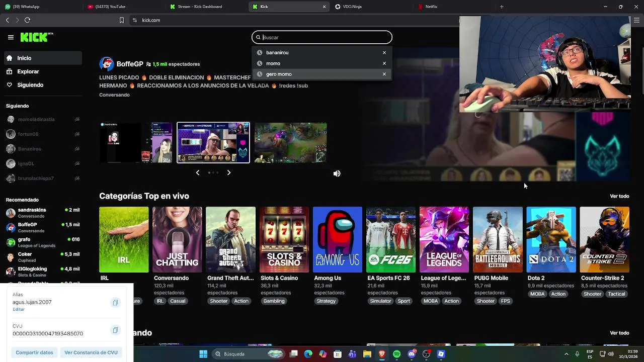Open PUBG Mobile category card
Screen dimensions: 644x362
[497, 239]
